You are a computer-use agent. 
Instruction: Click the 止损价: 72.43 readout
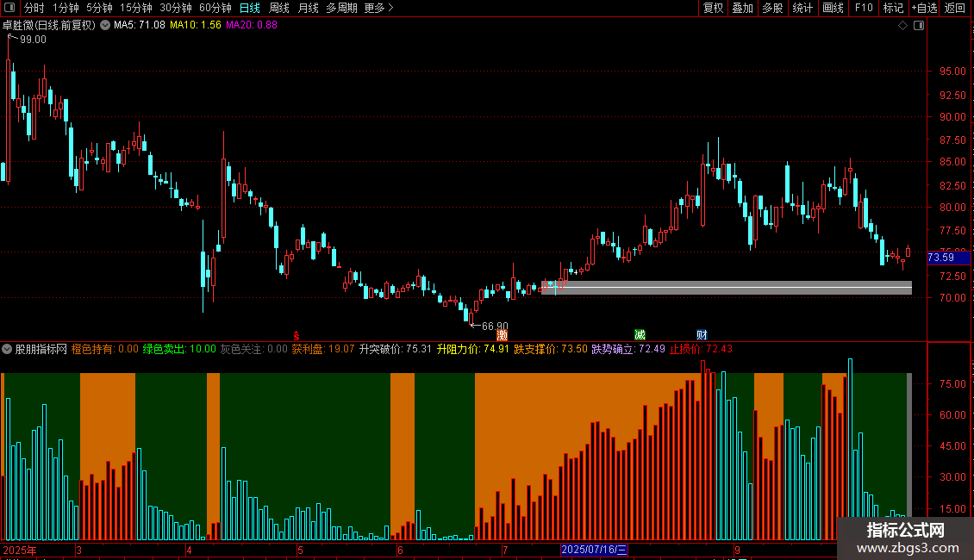tap(701, 349)
